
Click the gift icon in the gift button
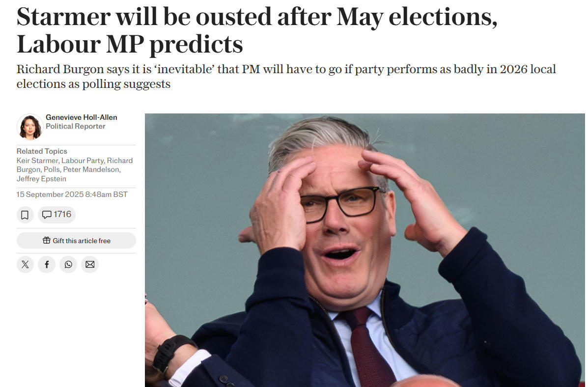click(x=47, y=241)
